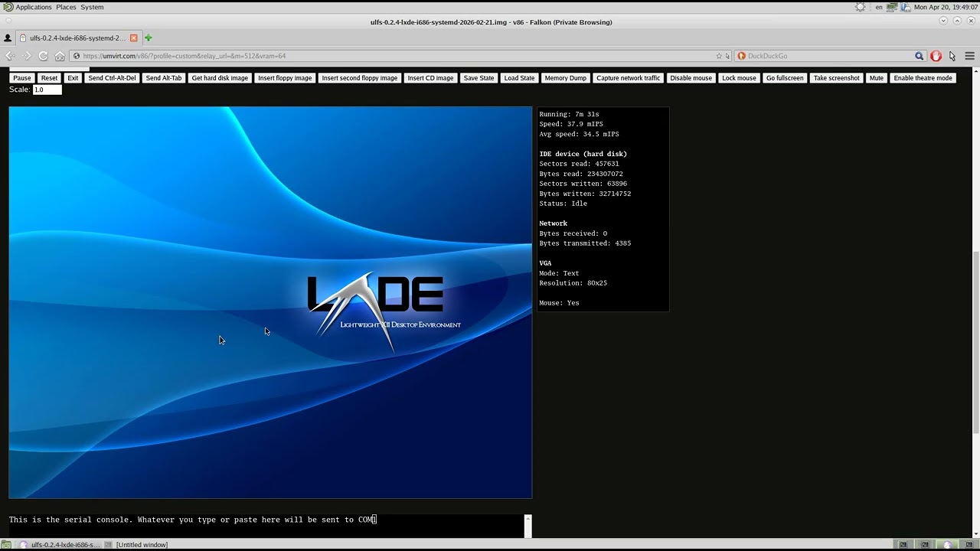Open a new tab with green plus
Image resolution: width=980 pixels, height=551 pixels.
pyautogui.click(x=149, y=37)
